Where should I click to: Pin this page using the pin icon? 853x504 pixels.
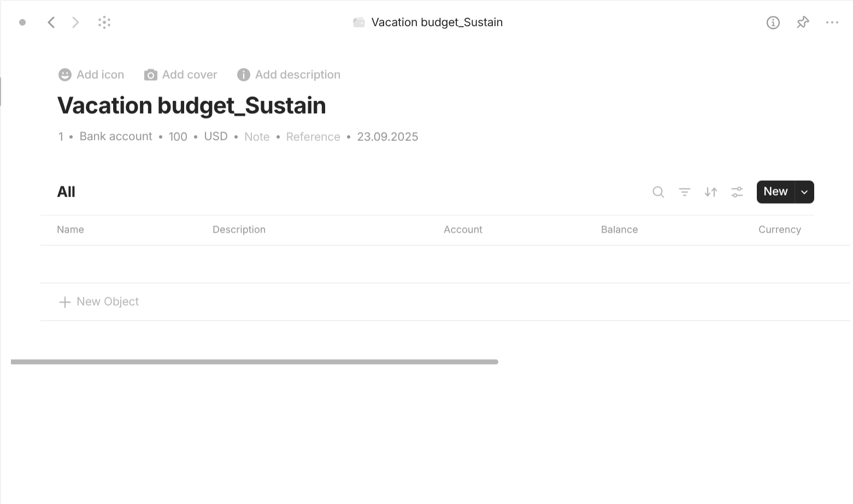pyautogui.click(x=802, y=22)
